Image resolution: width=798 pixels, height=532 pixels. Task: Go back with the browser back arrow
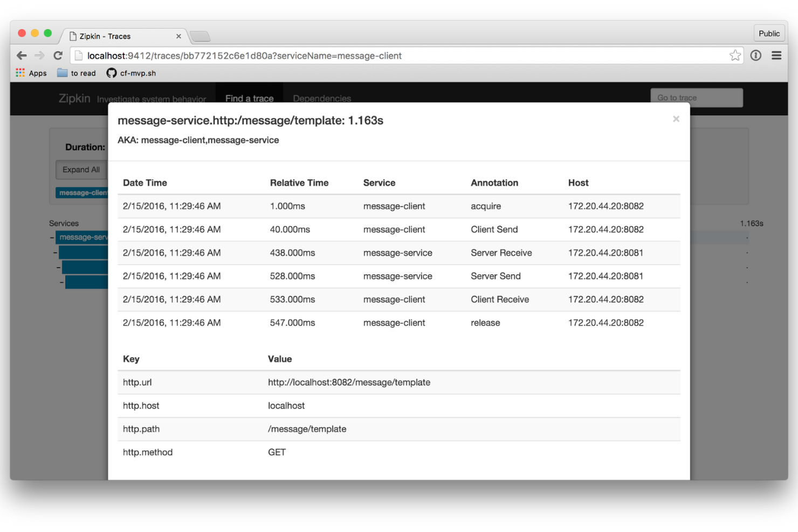pyautogui.click(x=22, y=56)
